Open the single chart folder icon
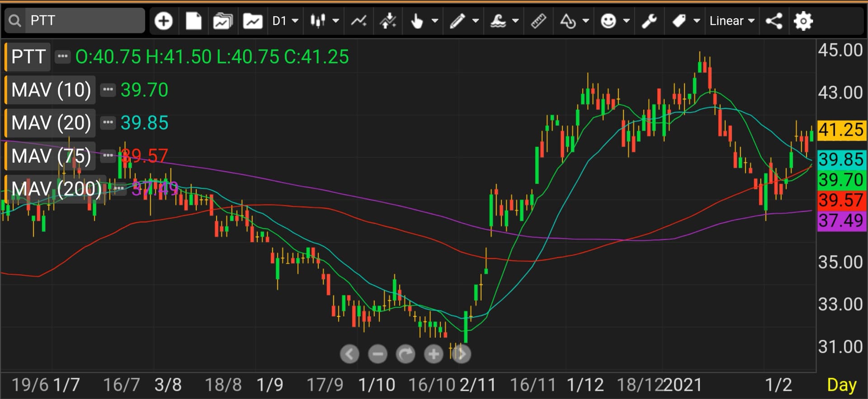 point(253,21)
